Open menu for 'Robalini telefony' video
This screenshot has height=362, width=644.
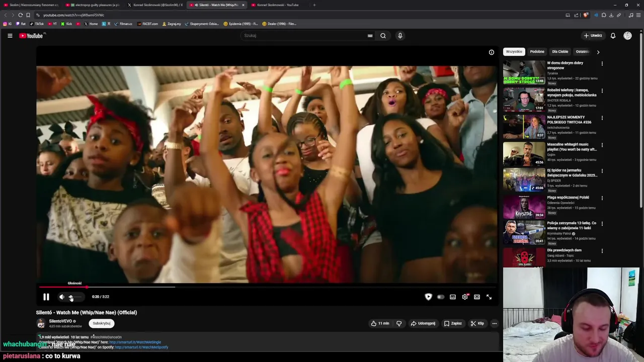click(x=602, y=91)
